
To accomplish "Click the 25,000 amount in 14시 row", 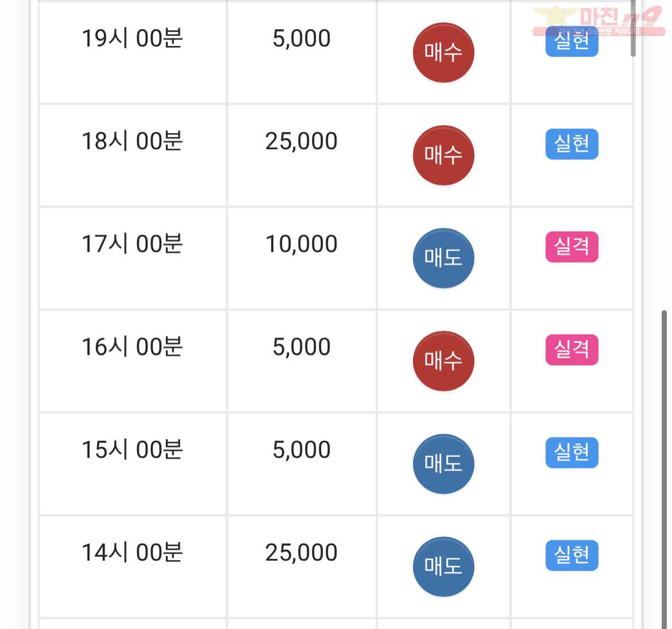I will tap(302, 552).
